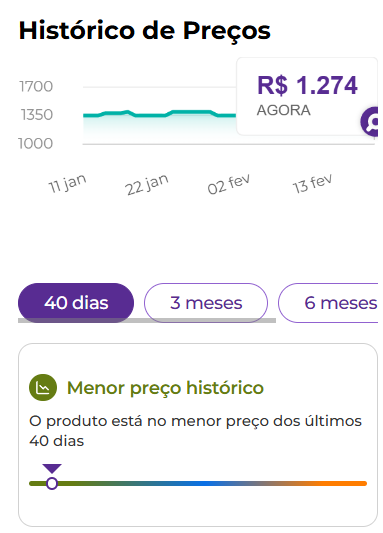Click the 02 fev date label
Screen dimensions: 383x533
[x=229, y=184]
